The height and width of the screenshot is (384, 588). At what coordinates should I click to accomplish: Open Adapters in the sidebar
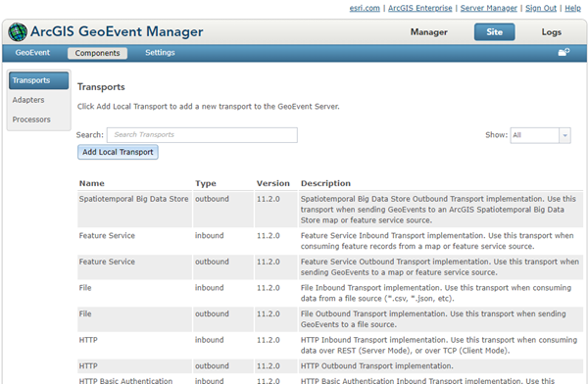point(28,100)
